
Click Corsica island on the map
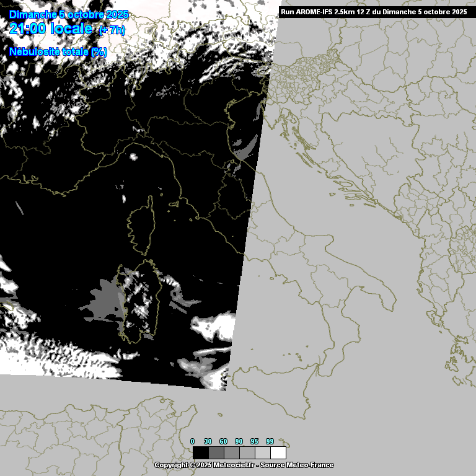tap(141, 228)
